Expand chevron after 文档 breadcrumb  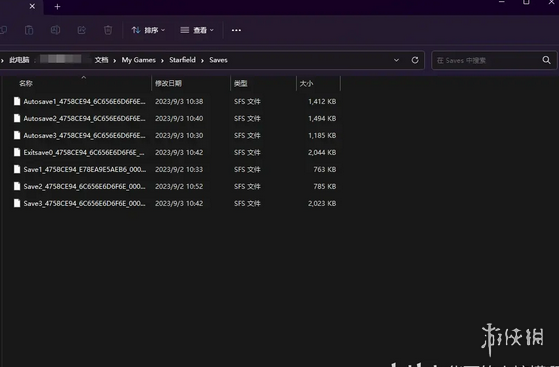pyautogui.click(x=114, y=61)
